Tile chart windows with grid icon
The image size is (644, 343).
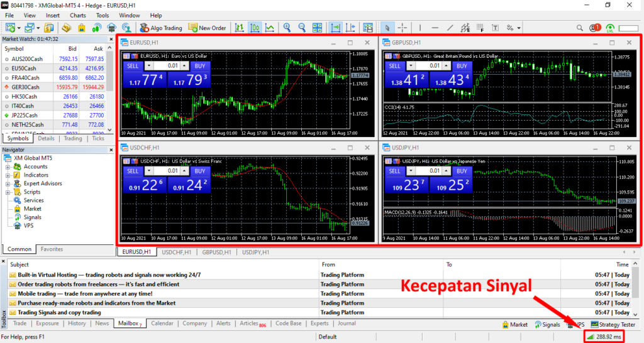point(317,28)
